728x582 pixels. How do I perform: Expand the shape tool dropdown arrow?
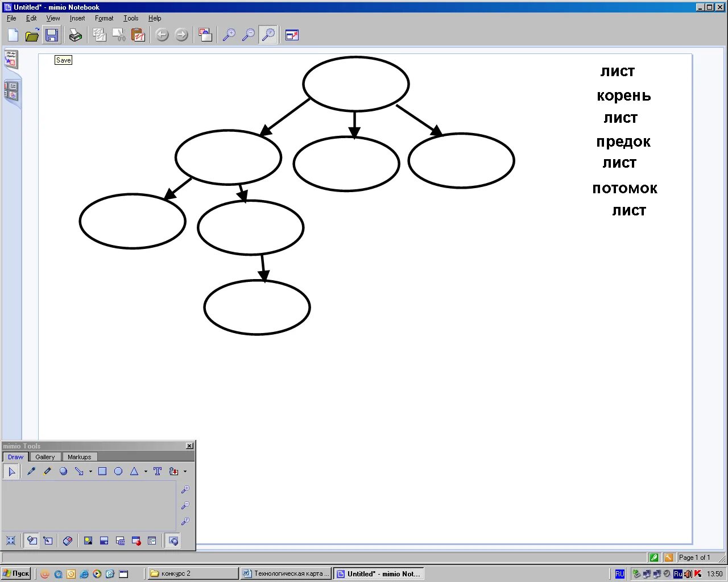[146, 471]
